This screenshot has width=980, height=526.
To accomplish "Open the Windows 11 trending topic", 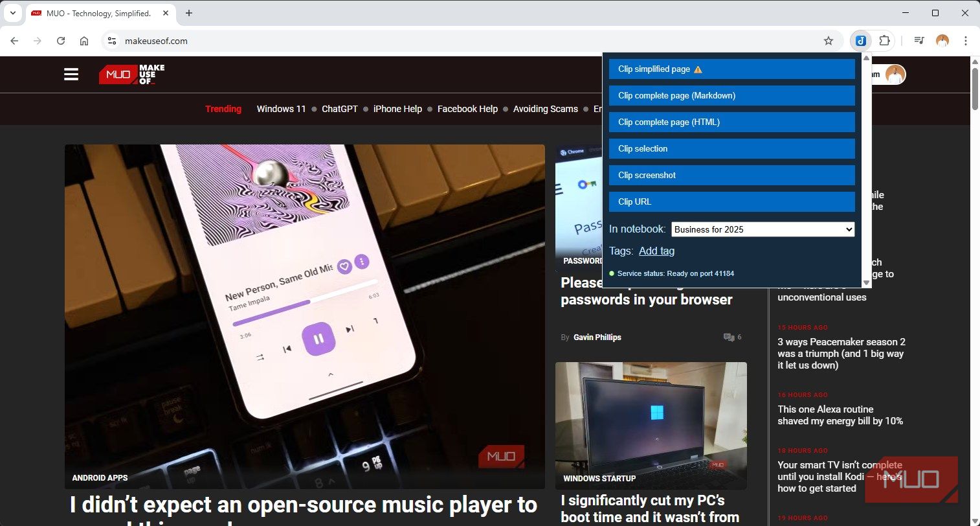I will point(281,109).
